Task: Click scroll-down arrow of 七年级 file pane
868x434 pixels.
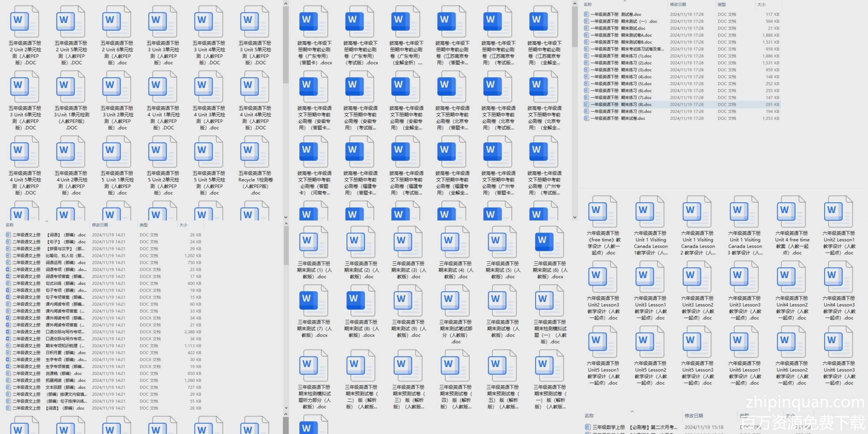Action: point(575,217)
